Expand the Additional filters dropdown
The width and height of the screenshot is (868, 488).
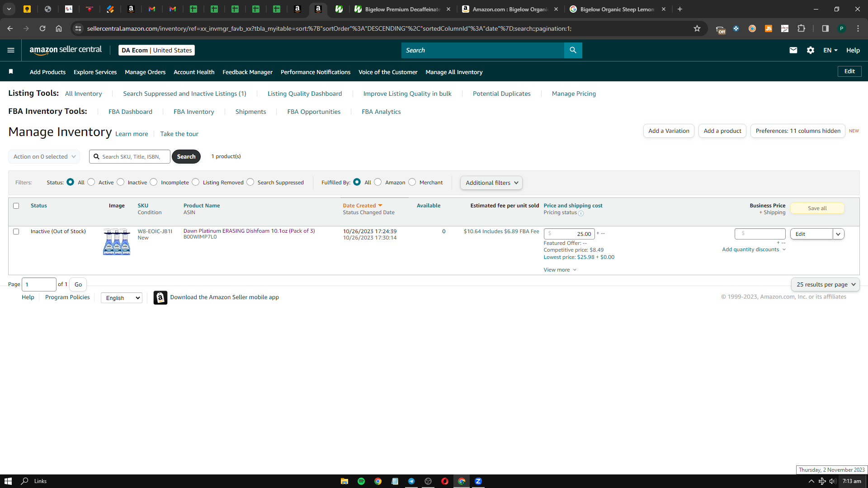[491, 183]
